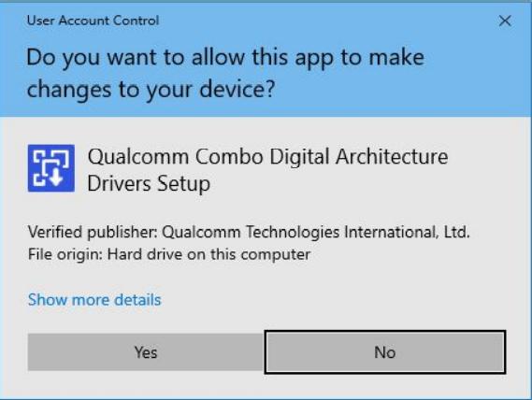Screen dimensions: 532x400
Task: Deny changes by clicking No
Action: [385, 351]
